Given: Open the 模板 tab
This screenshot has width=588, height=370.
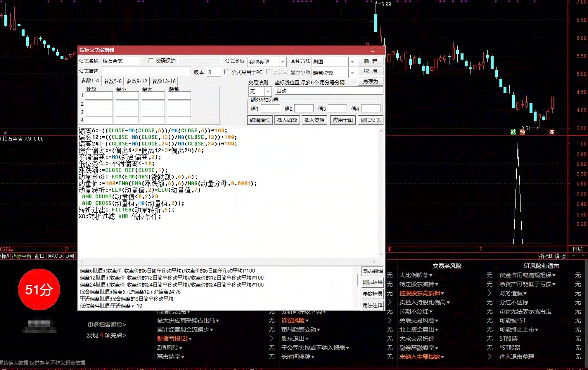Looking at the screenshot, I should click(560, 256).
